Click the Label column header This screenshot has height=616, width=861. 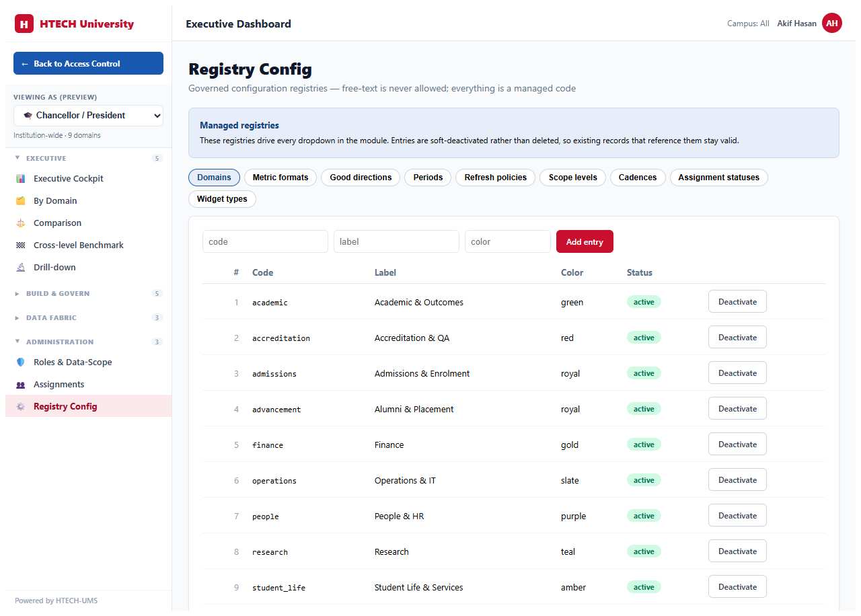tap(385, 273)
